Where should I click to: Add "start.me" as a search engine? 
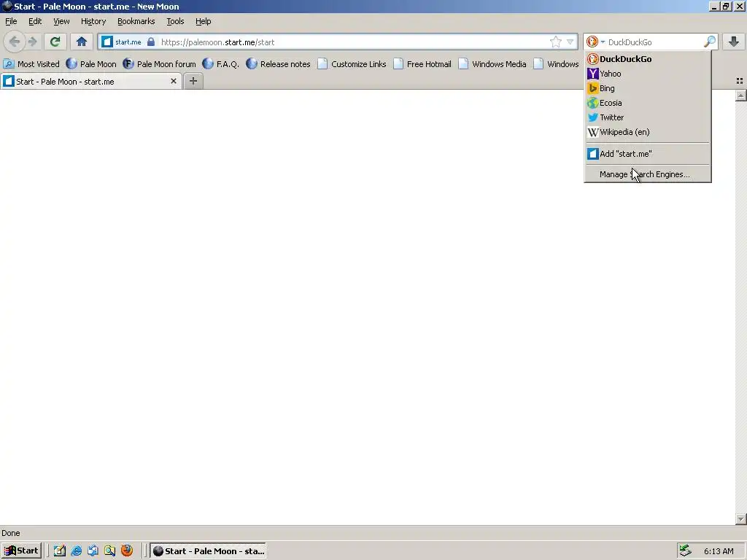pyautogui.click(x=648, y=154)
